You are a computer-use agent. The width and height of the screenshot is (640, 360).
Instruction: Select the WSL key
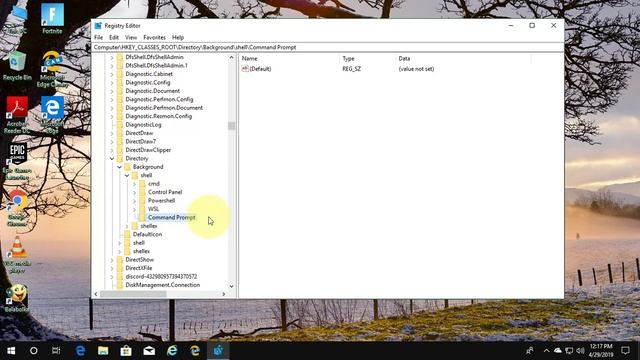point(153,209)
